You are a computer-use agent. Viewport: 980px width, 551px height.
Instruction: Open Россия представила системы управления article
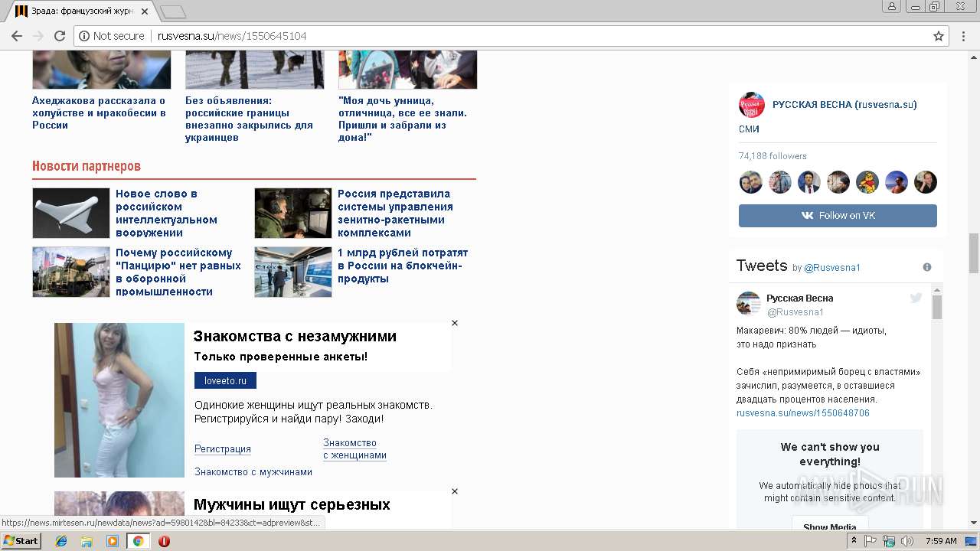coord(395,214)
